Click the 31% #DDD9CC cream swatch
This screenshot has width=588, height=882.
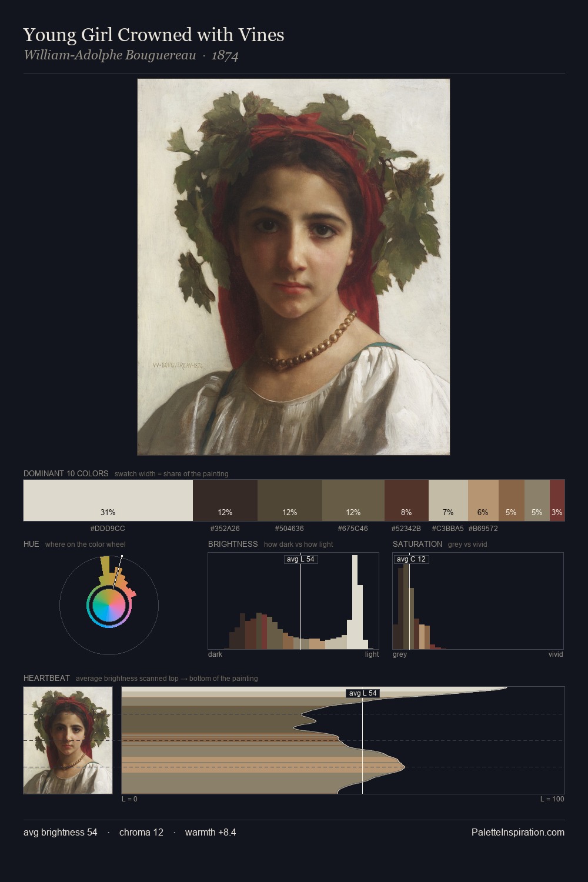pos(108,500)
